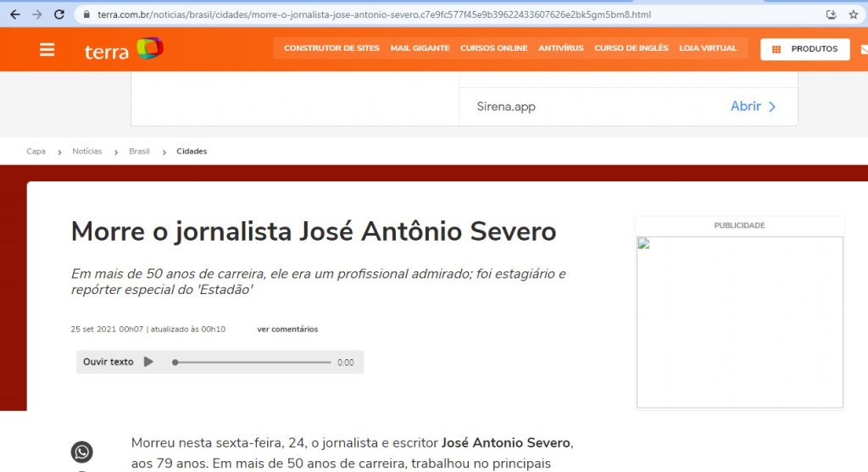Viewport: 868px width, 472px height.
Task: Click the browser back arrow
Action: (x=14, y=14)
